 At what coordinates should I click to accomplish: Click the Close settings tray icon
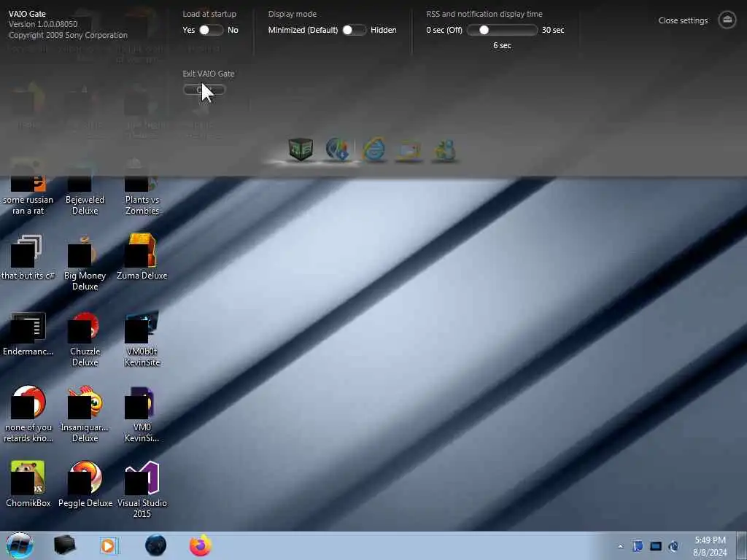pyautogui.click(x=727, y=20)
